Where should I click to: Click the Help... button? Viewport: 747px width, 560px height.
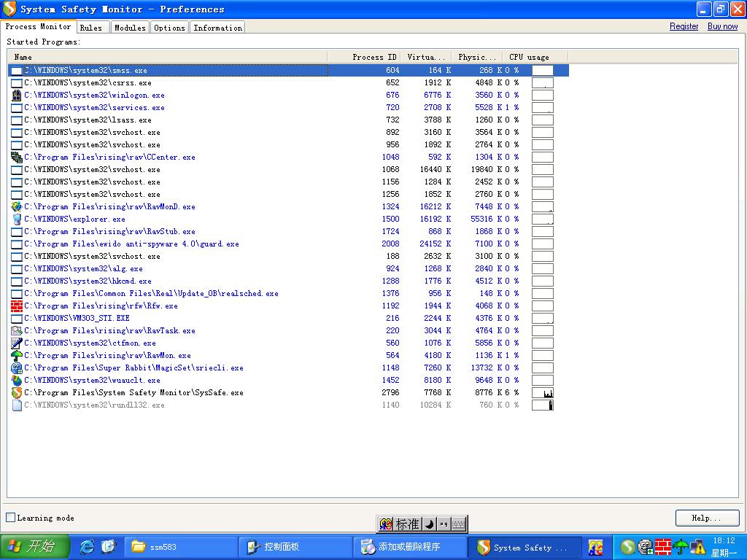pos(706,518)
